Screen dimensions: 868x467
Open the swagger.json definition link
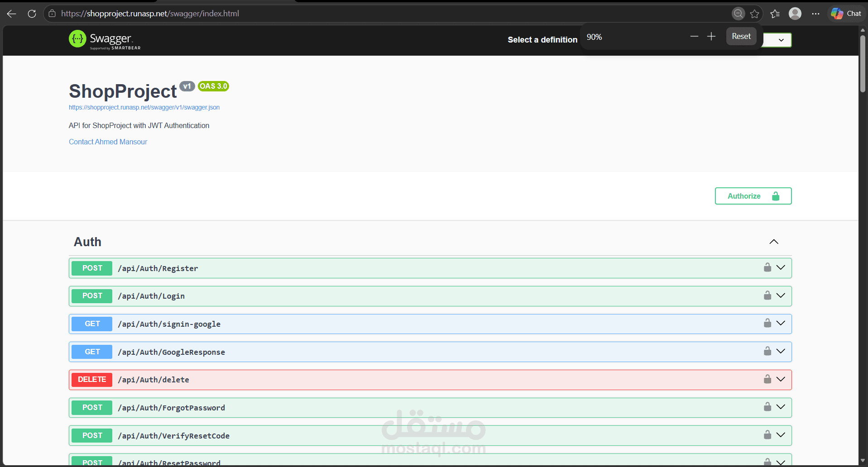144,107
